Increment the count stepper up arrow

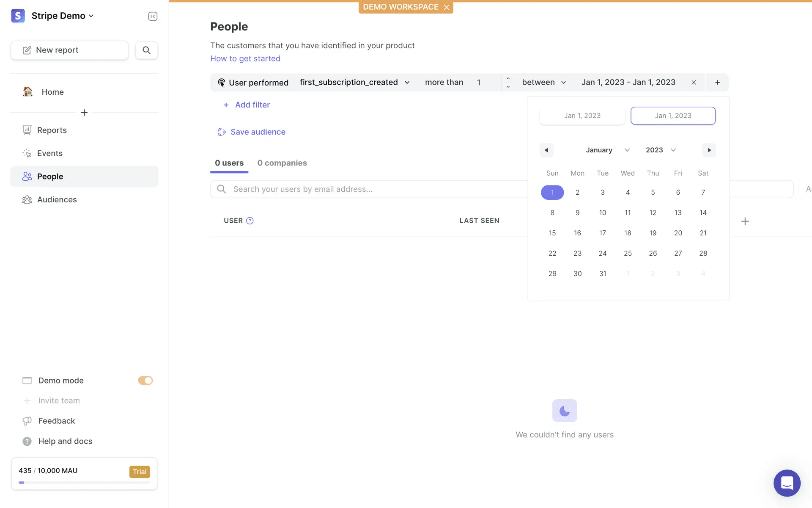pyautogui.click(x=508, y=78)
